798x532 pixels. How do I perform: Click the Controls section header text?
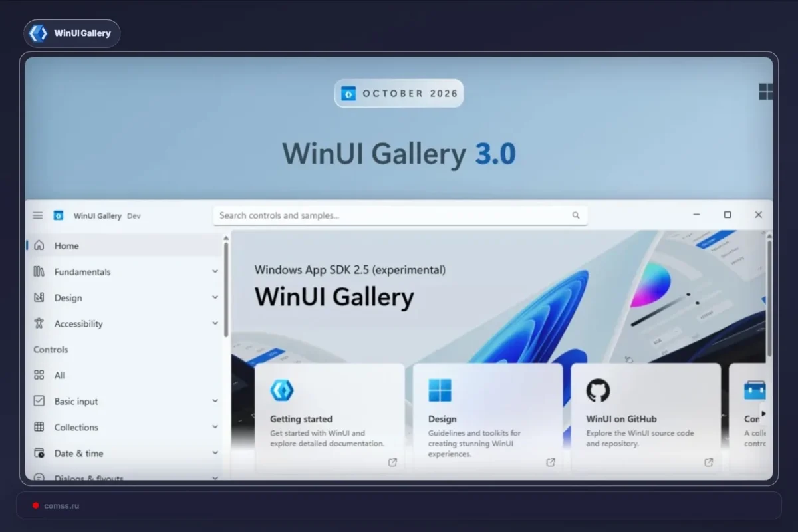click(x=51, y=349)
